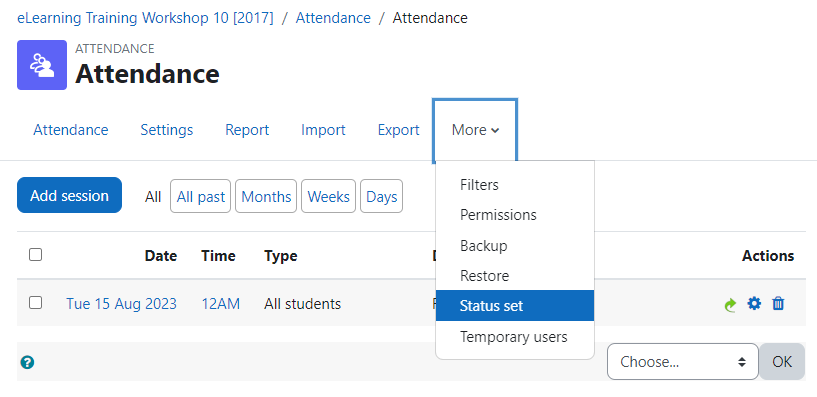
Task: Filter sessions by All past
Action: click(201, 196)
